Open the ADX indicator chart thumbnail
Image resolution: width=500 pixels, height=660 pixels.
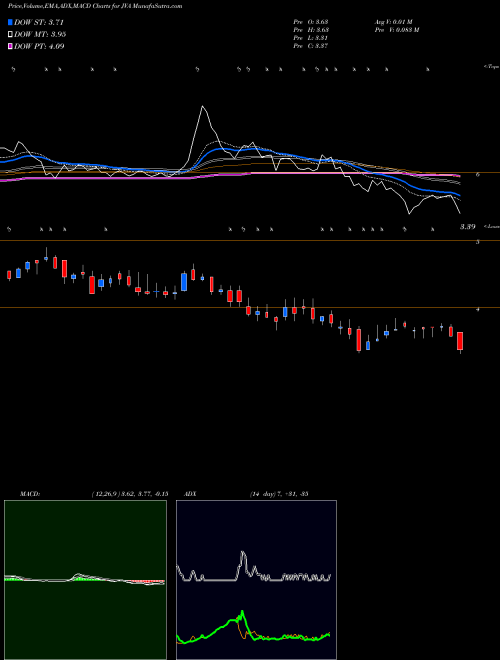[256, 580]
